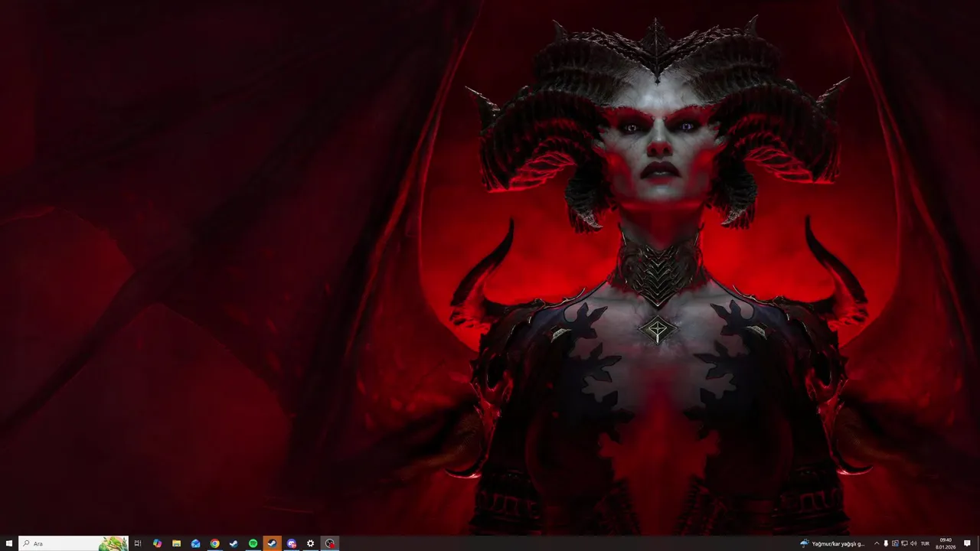Open the Windows Start menu
980x551 pixels.
[9, 543]
